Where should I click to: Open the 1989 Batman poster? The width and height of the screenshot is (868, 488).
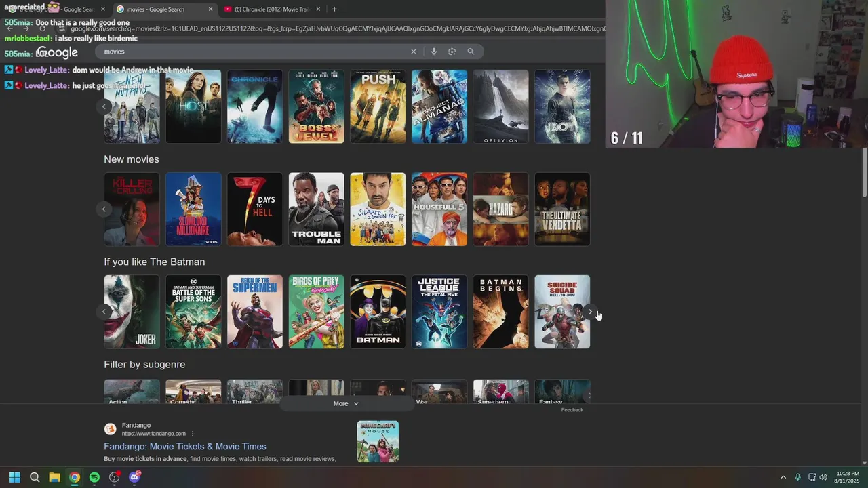pyautogui.click(x=378, y=312)
